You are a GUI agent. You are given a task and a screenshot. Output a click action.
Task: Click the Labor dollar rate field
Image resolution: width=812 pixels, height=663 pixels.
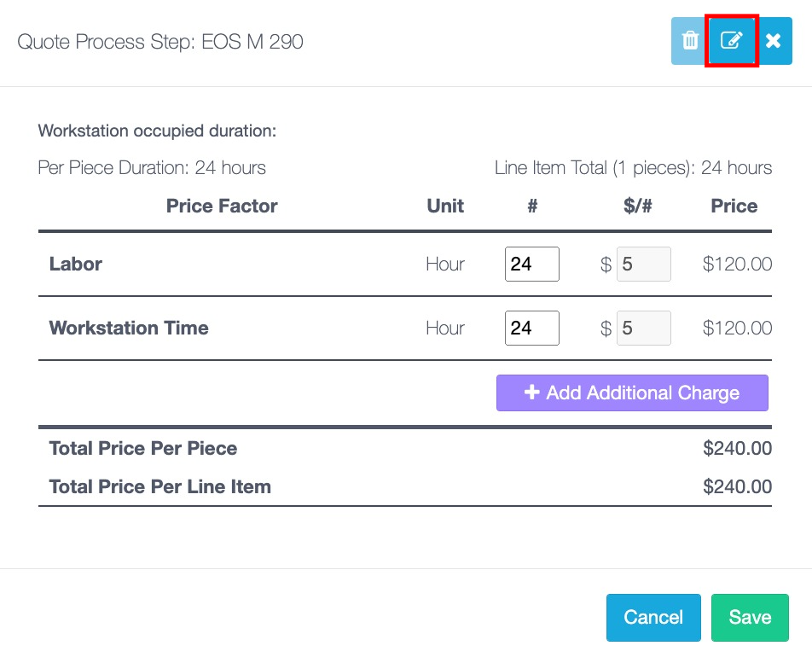(x=643, y=265)
